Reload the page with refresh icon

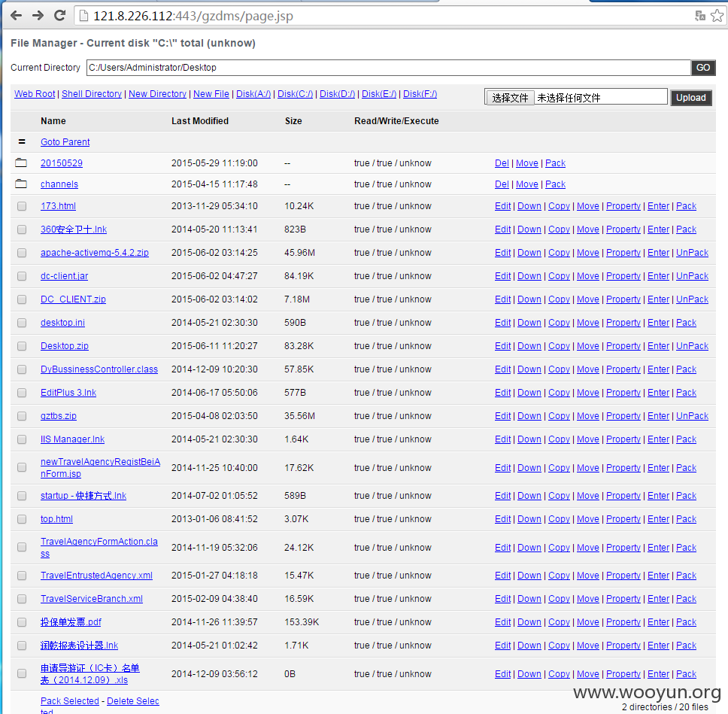pos(60,16)
